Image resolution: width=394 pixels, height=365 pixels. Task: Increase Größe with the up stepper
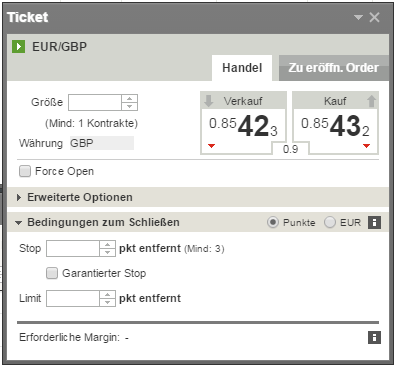coord(130,99)
